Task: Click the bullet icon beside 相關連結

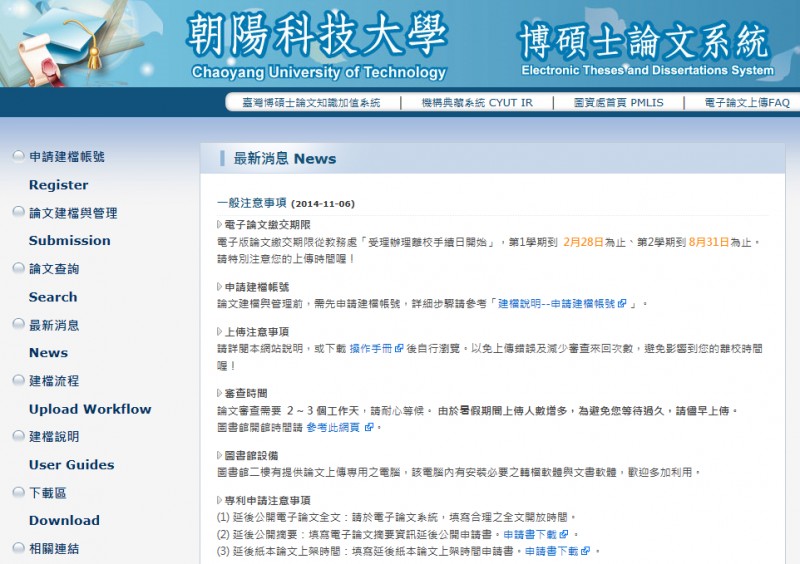Action: pos(18,548)
